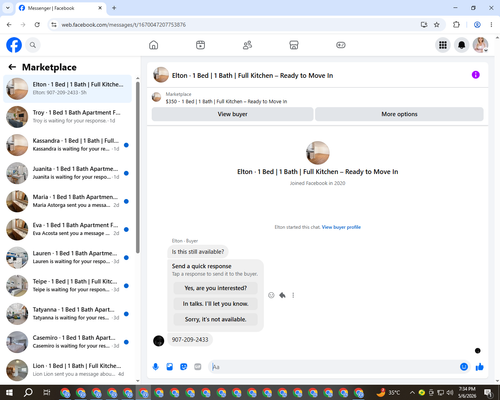Screen dimensions: 500x400
Task: Reload the page
Action: point(37,25)
